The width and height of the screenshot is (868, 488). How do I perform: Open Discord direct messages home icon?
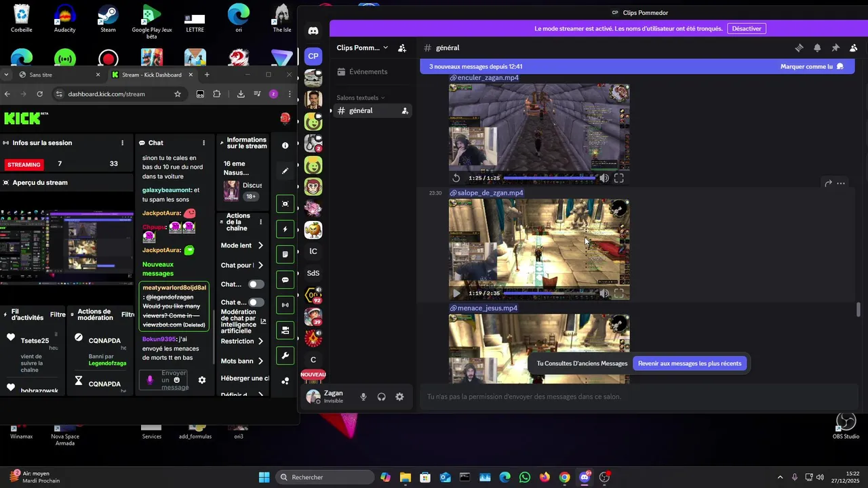click(x=313, y=30)
